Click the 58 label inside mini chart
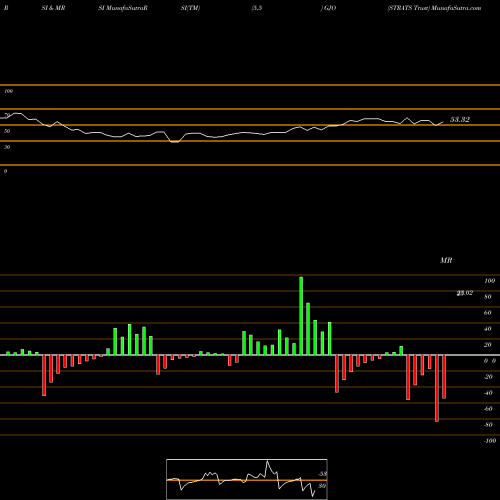This screenshot has height=500, width=500. click(x=323, y=474)
